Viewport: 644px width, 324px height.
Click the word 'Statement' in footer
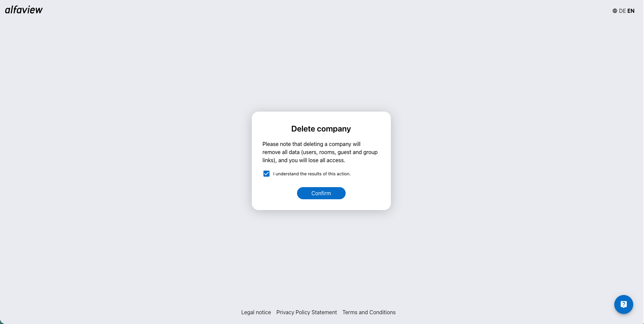[x=324, y=312]
